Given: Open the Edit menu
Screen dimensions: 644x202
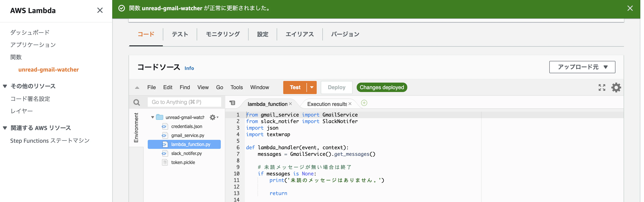Looking at the screenshot, I should (x=168, y=88).
